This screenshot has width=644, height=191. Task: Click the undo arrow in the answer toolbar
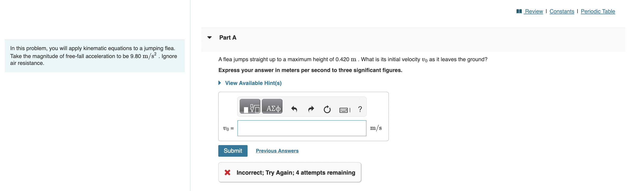point(294,109)
